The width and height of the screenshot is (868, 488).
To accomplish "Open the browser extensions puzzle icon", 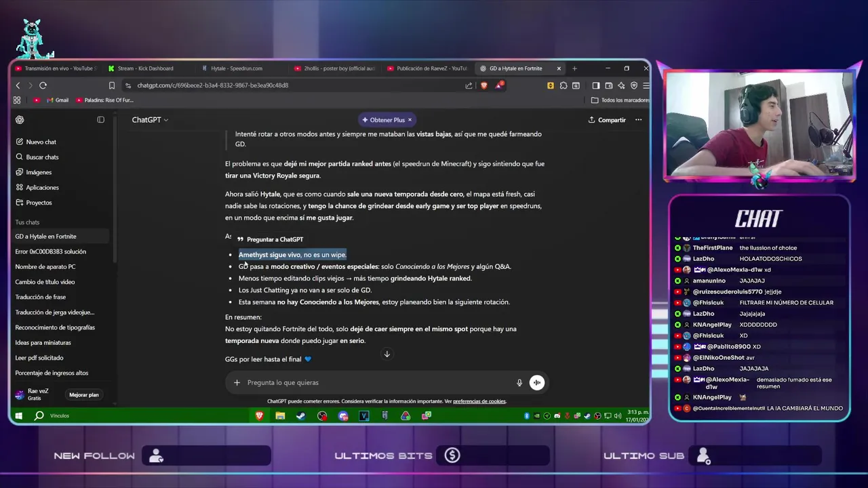I will tap(564, 85).
